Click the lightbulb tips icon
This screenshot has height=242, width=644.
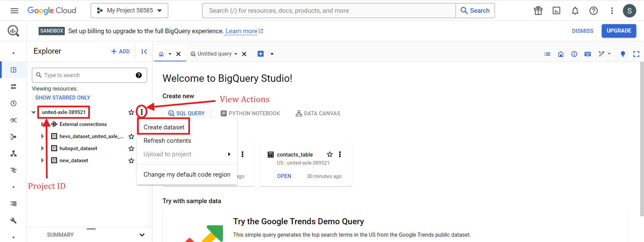point(623,54)
